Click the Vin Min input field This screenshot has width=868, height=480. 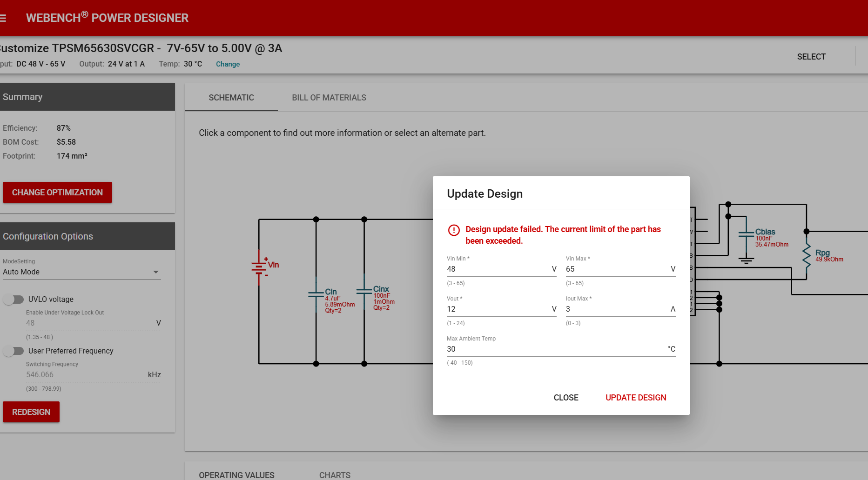point(502,269)
